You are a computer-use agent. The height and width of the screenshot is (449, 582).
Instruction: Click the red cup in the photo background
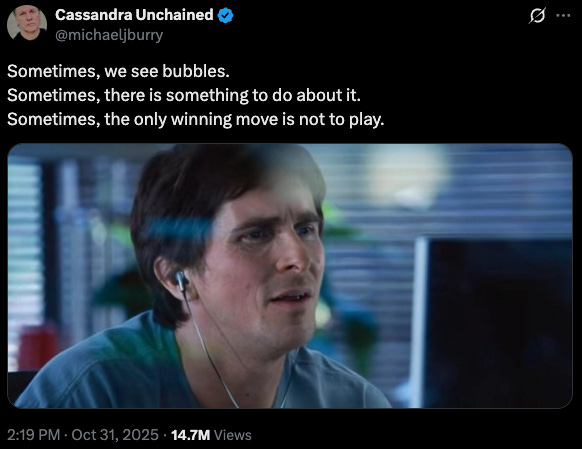[x=37, y=347]
